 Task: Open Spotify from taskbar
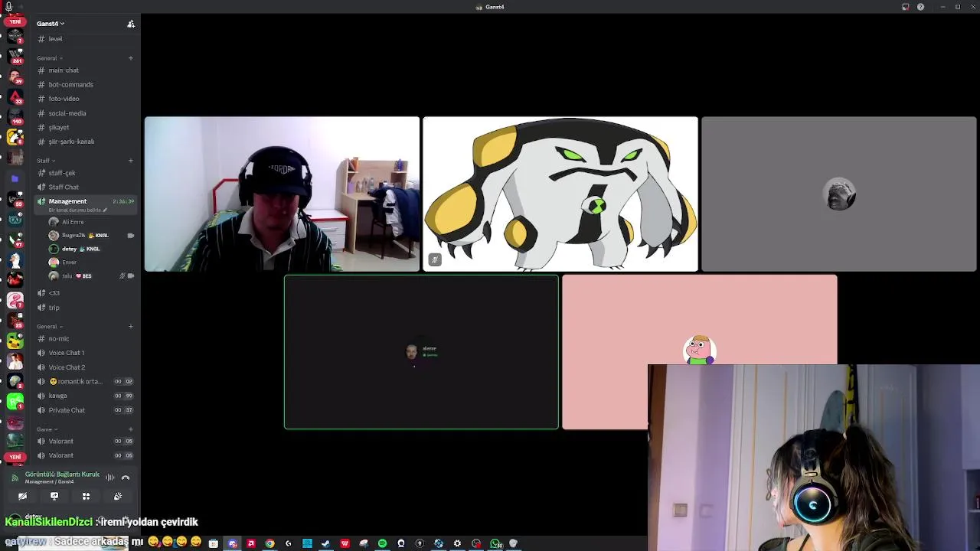[382, 543]
